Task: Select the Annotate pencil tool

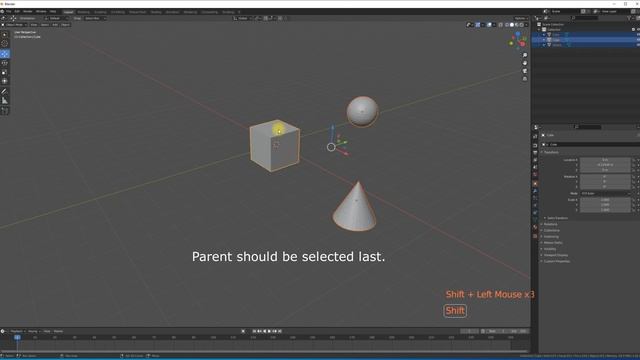Action: click(x=5, y=91)
